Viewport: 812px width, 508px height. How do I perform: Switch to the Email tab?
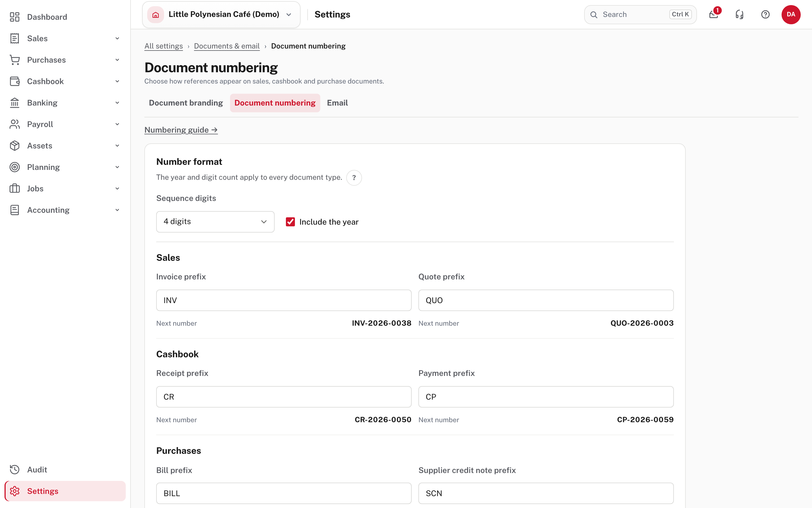click(337, 103)
